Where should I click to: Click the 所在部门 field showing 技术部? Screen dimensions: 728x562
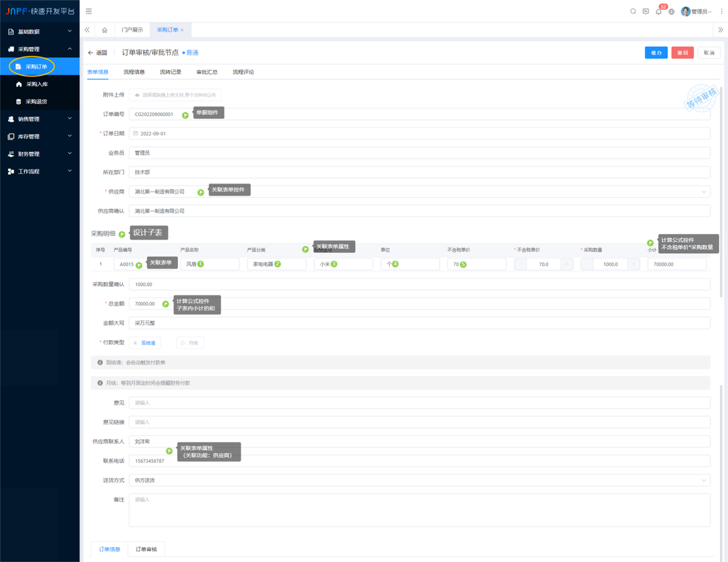click(x=419, y=172)
